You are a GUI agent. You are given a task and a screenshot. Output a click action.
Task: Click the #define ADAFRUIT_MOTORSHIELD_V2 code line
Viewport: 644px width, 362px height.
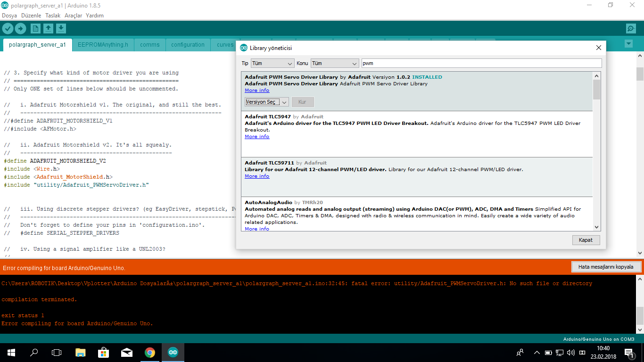point(55,161)
